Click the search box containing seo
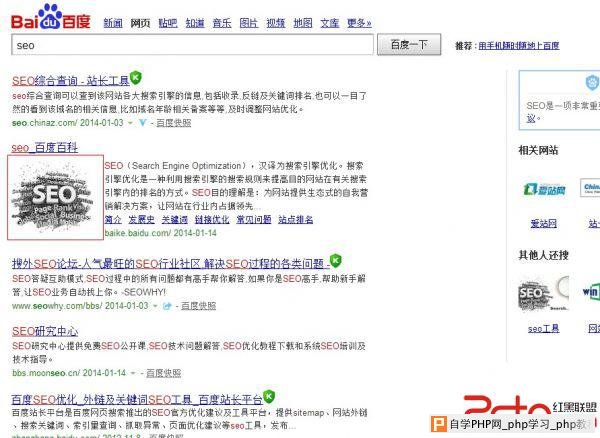This screenshot has width=600, height=438. point(192,45)
